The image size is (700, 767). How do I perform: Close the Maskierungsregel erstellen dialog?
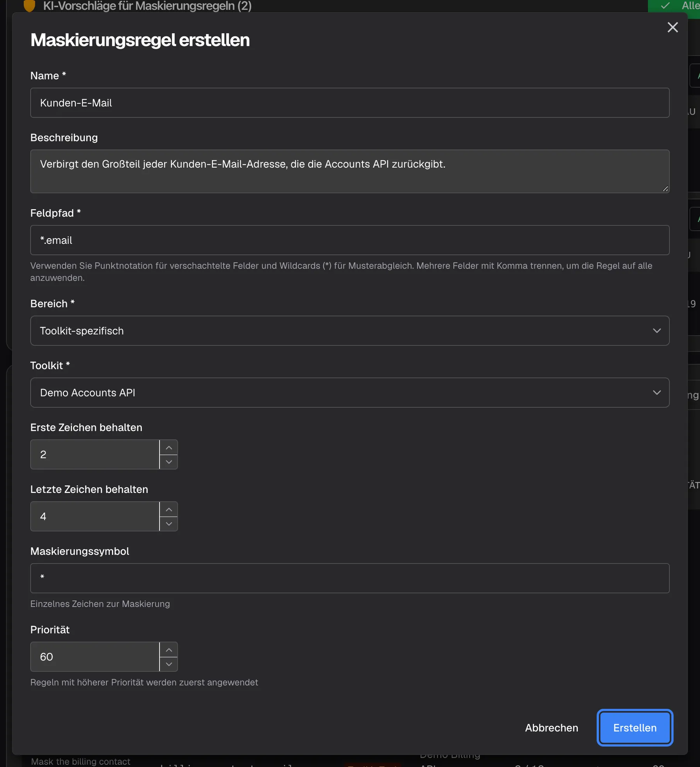coord(672,27)
